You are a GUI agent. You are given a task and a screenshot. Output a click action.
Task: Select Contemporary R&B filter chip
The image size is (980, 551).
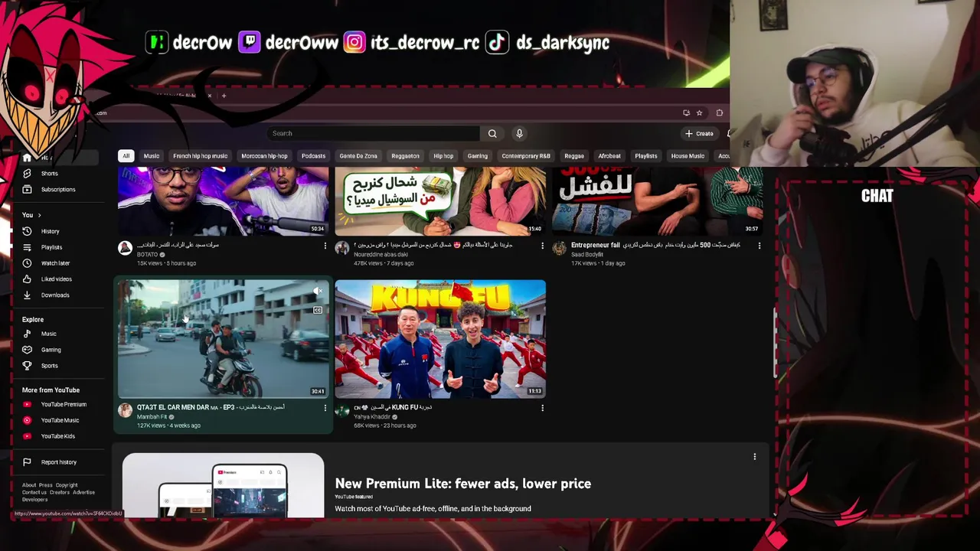coord(526,156)
